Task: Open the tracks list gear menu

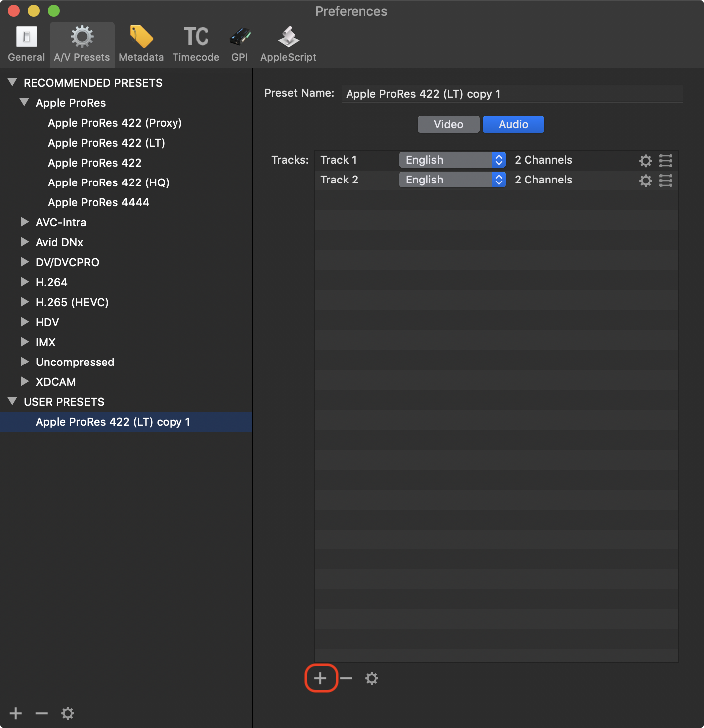Action: tap(372, 678)
